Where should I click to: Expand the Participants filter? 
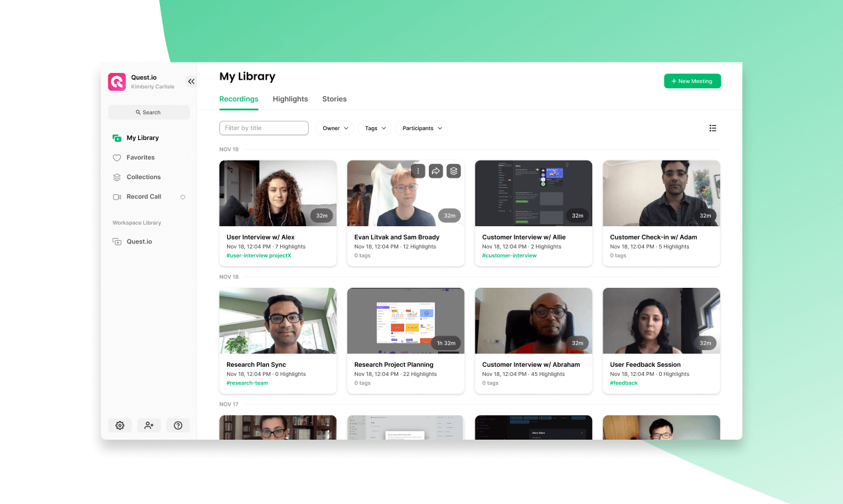pos(421,128)
